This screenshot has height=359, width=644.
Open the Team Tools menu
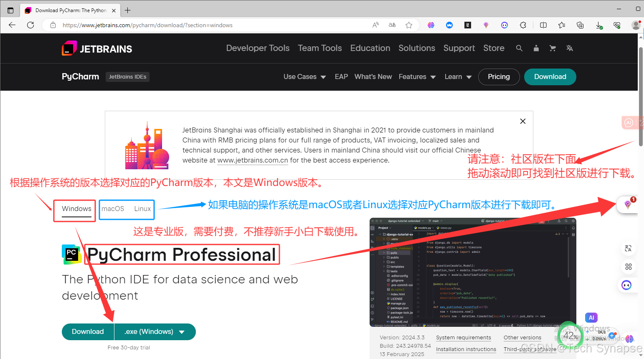pyautogui.click(x=320, y=48)
